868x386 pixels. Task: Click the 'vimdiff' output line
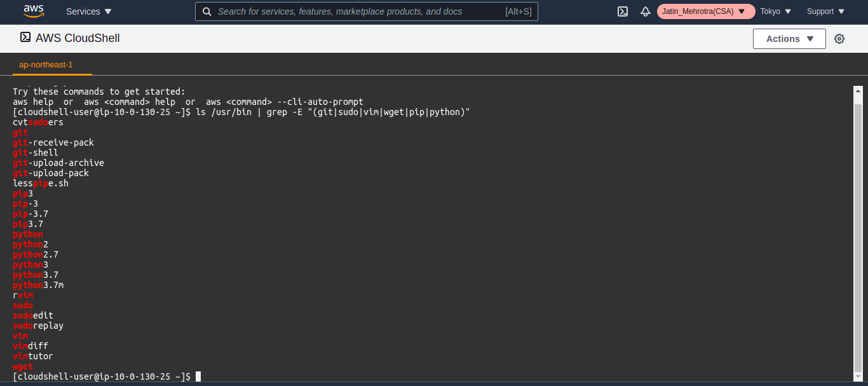tap(31, 346)
